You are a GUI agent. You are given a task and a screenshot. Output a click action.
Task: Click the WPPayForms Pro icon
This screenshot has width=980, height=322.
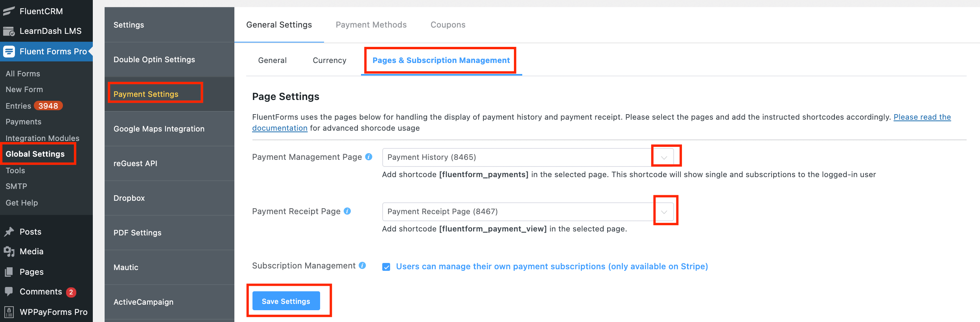9,312
